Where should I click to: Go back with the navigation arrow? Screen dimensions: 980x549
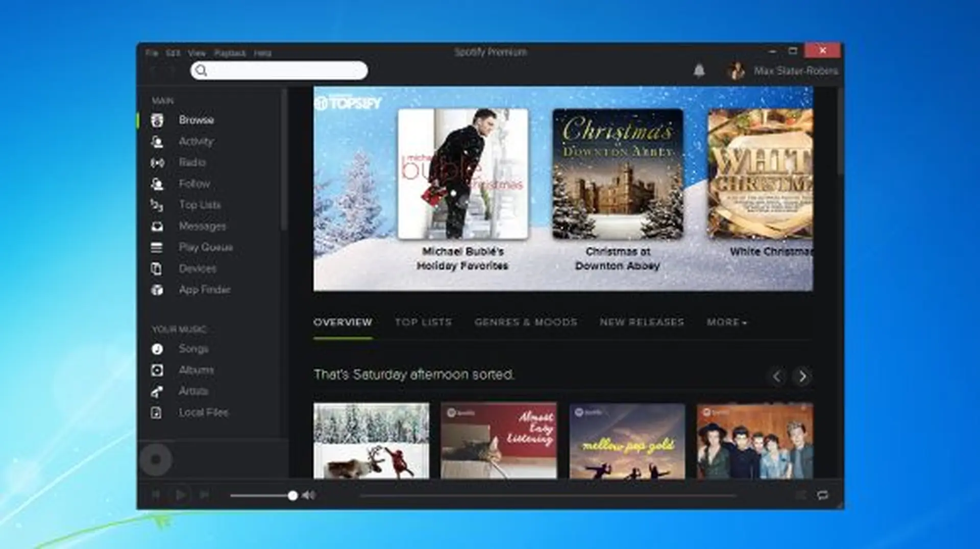coord(153,71)
